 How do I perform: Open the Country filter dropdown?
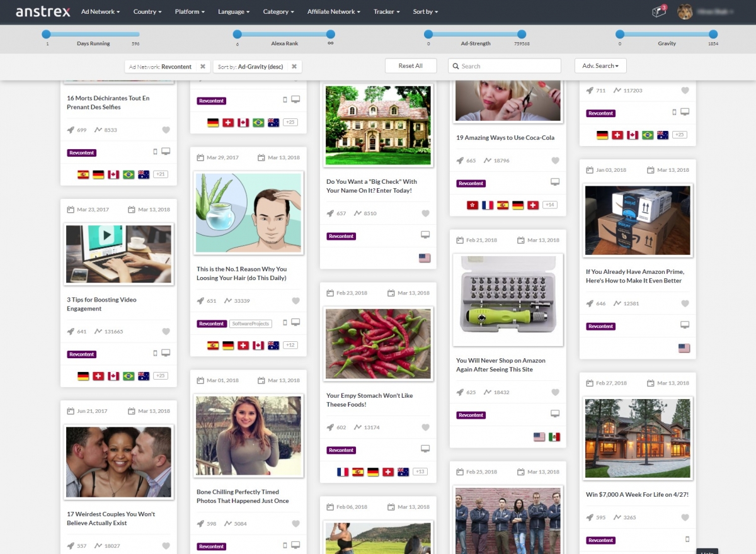tap(147, 11)
